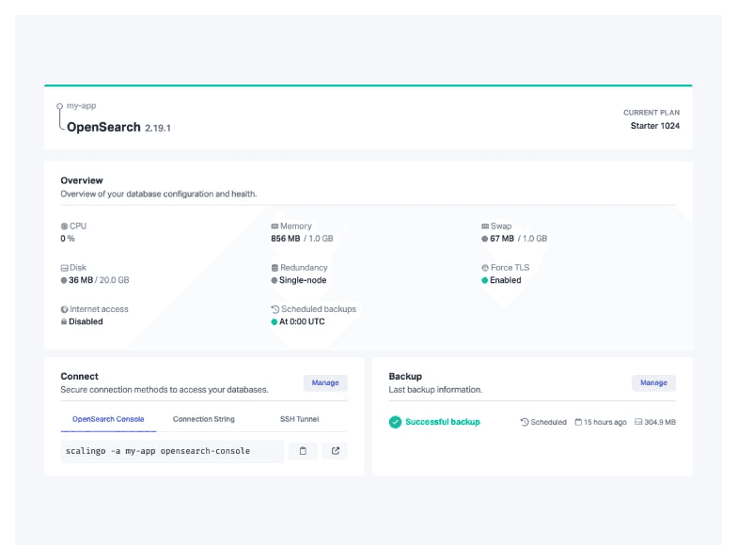This screenshot has height=560, width=737.
Task: Click the disk icon beside 304.9 MB
Action: click(x=638, y=422)
